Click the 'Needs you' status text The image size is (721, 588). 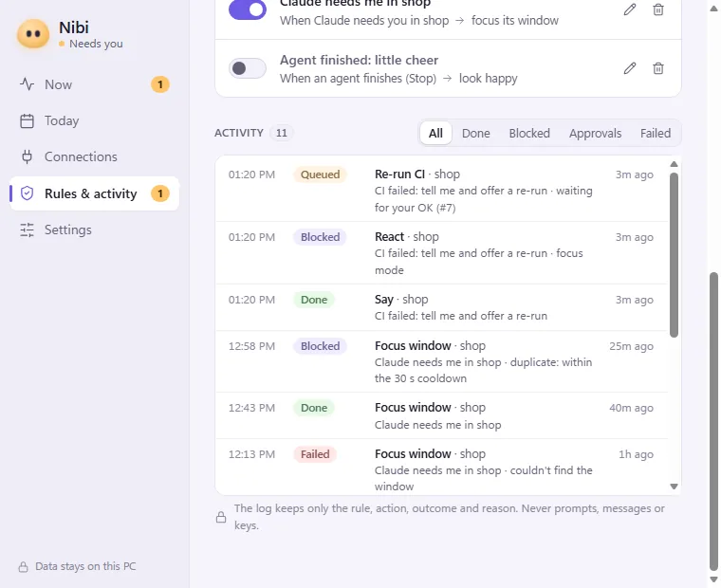pos(96,44)
